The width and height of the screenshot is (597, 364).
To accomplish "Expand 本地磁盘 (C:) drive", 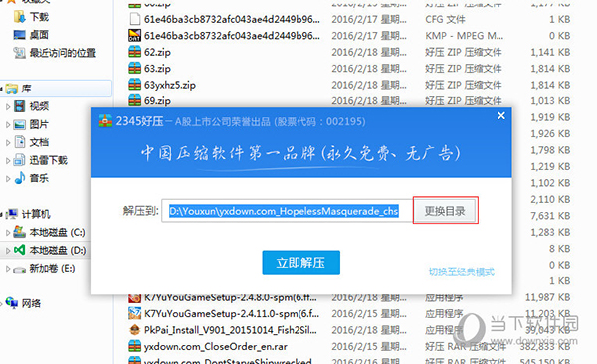I will (x=8, y=233).
